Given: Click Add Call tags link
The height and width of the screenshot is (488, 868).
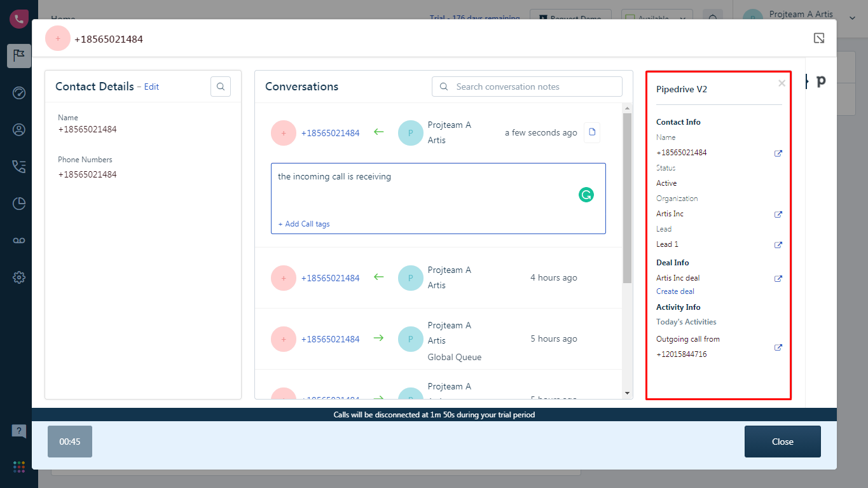Looking at the screenshot, I should point(304,224).
